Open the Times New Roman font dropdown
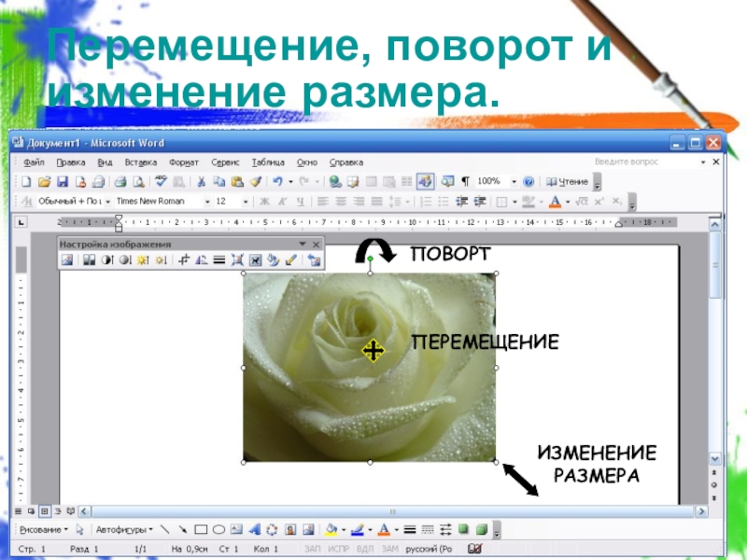The width and height of the screenshot is (747, 560). click(206, 202)
